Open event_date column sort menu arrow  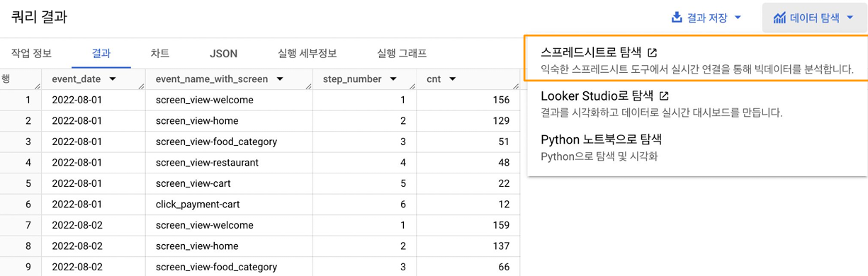(x=113, y=79)
